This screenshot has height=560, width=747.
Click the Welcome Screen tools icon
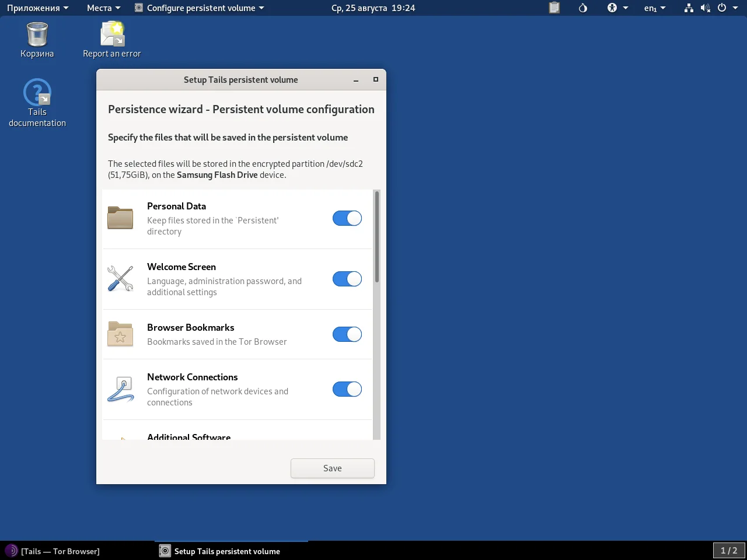pos(120,279)
